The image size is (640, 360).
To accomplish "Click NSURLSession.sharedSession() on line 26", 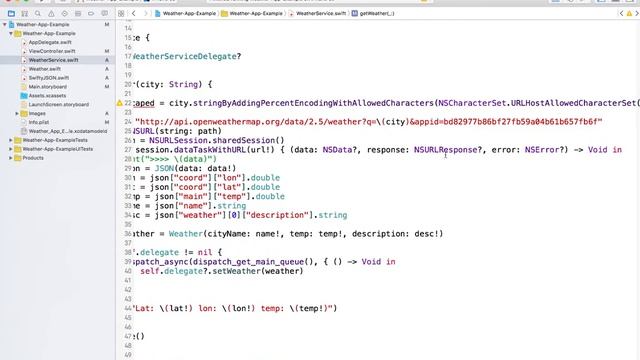I will click(216, 140).
